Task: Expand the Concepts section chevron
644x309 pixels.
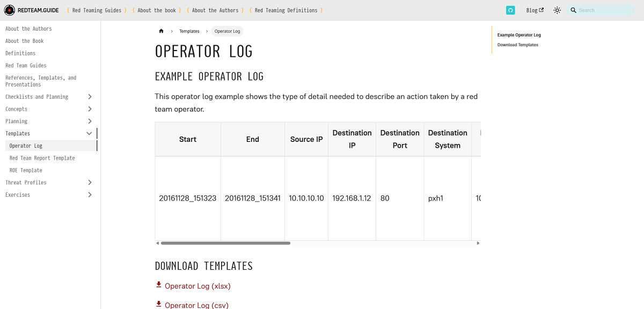Action: pyautogui.click(x=90, y=109)
